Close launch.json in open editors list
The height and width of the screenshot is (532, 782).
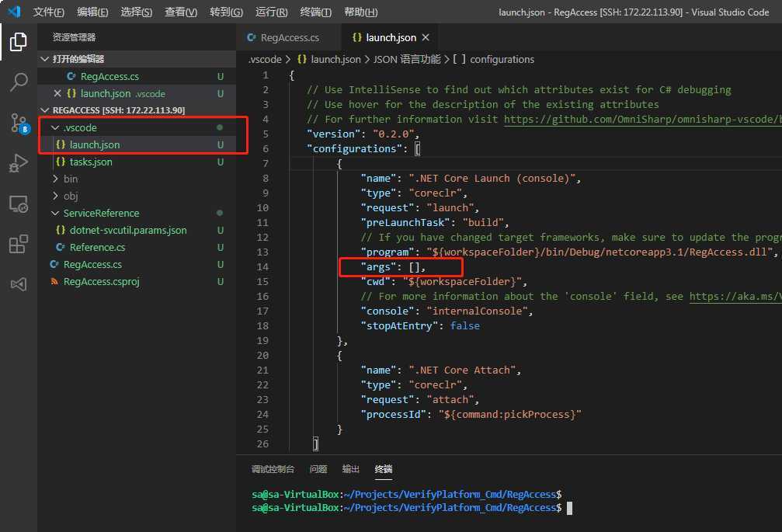pyautogui.click(x=57, y=93)
